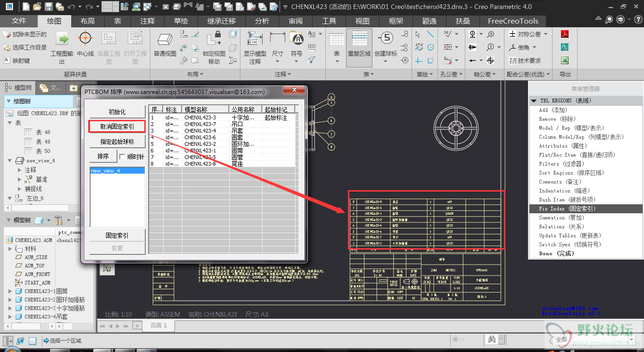Image resolution: width=644 pixels, height=352 pixels.
Task: Click the 取消固定索引 button
Action: pos(117,126)
